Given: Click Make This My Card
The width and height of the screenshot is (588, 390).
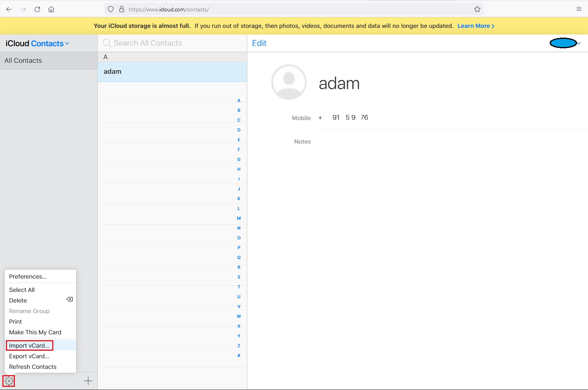Looking at the screenshot, I should point(35,332).
